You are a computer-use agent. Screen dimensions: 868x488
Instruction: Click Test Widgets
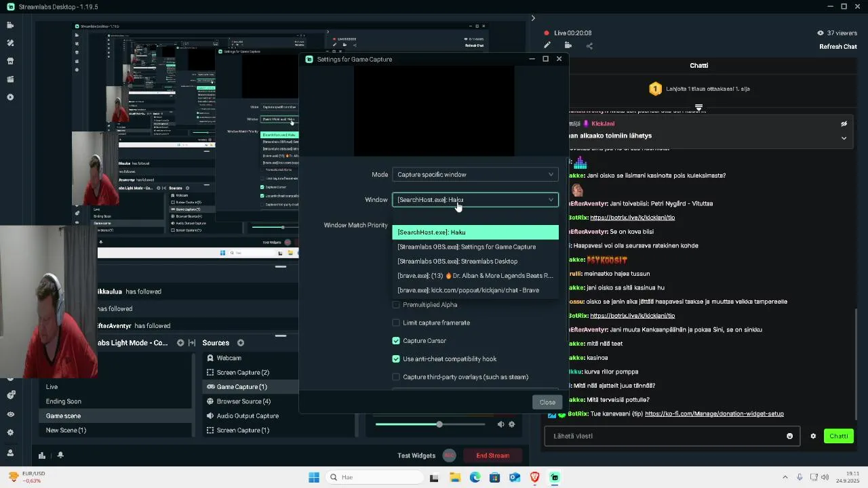tap(416, 455)
